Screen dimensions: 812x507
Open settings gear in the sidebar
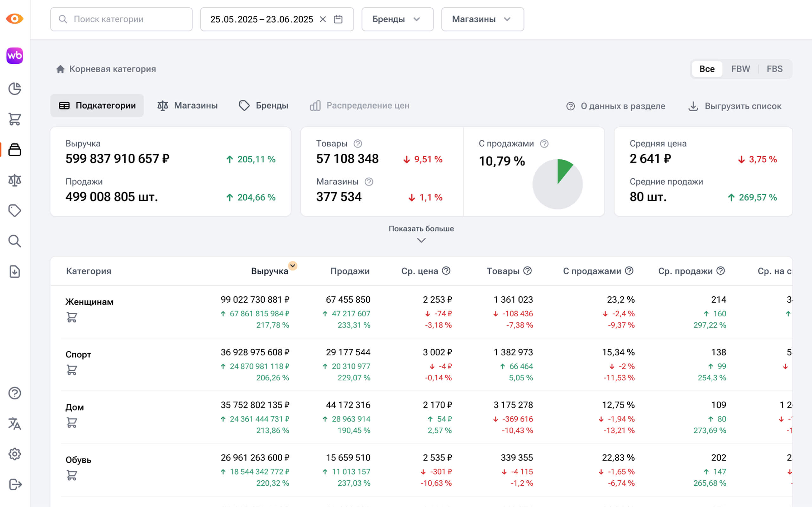pyautogui.click(x=14, y=454)
